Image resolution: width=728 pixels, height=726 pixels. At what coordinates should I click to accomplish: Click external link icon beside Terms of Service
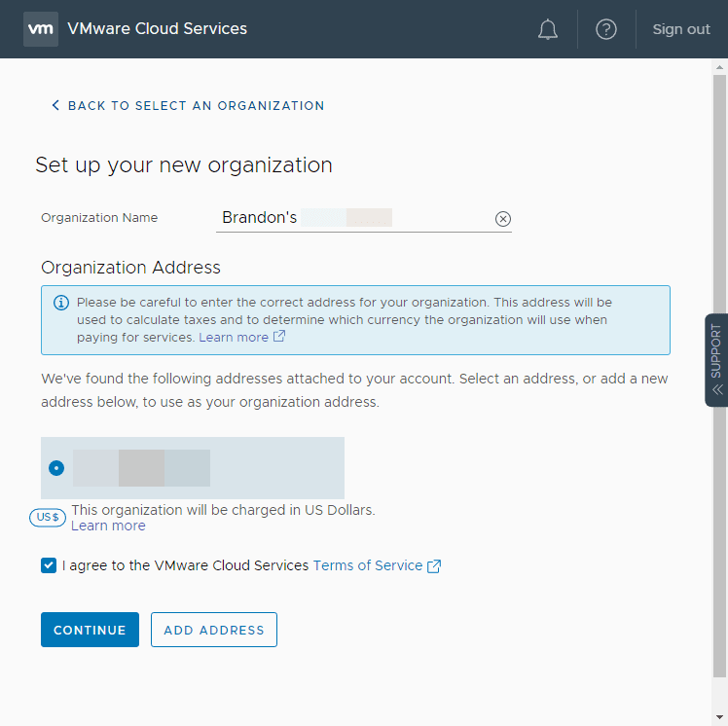tap(434, 565)
